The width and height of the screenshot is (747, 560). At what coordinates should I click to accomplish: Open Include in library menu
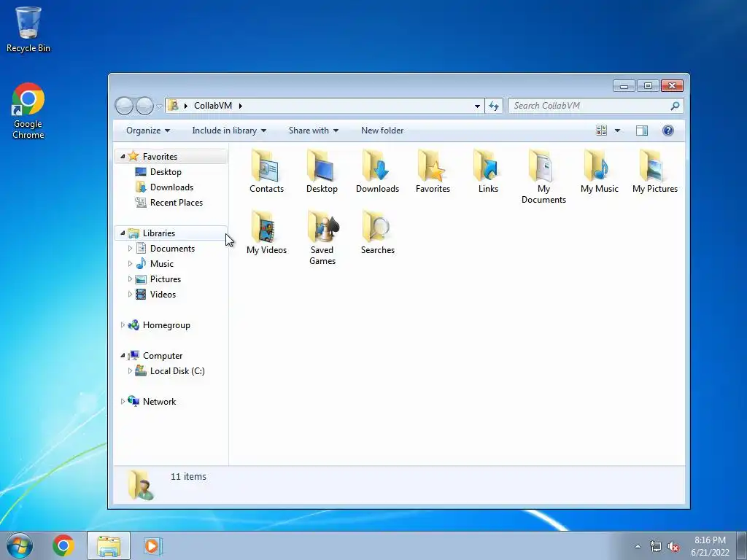click(229, 131)
